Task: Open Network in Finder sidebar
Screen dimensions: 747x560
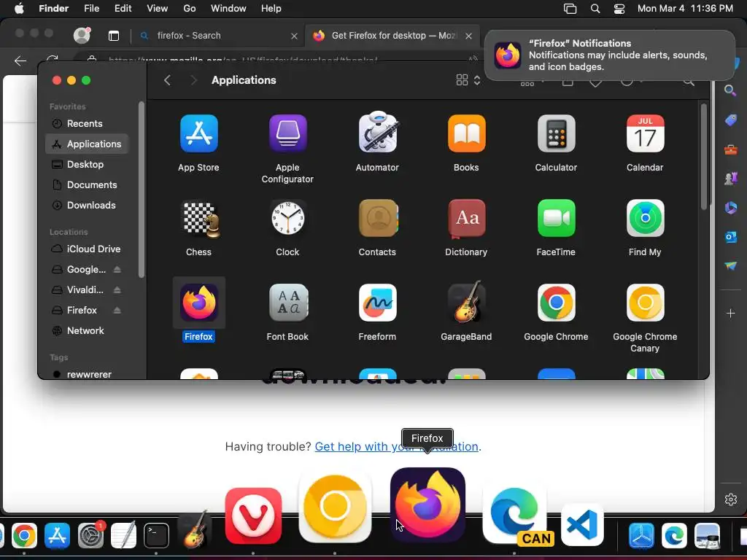Action: (87, 331)
